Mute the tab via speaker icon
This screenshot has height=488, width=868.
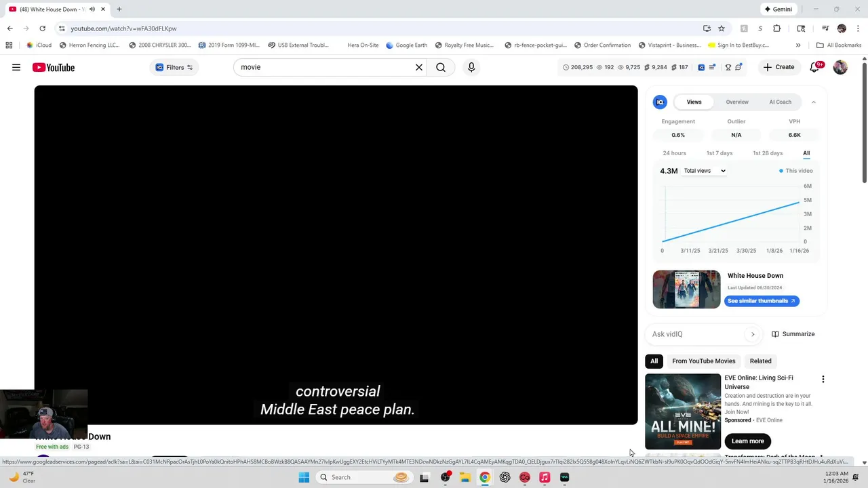click(x=92, y=9)
